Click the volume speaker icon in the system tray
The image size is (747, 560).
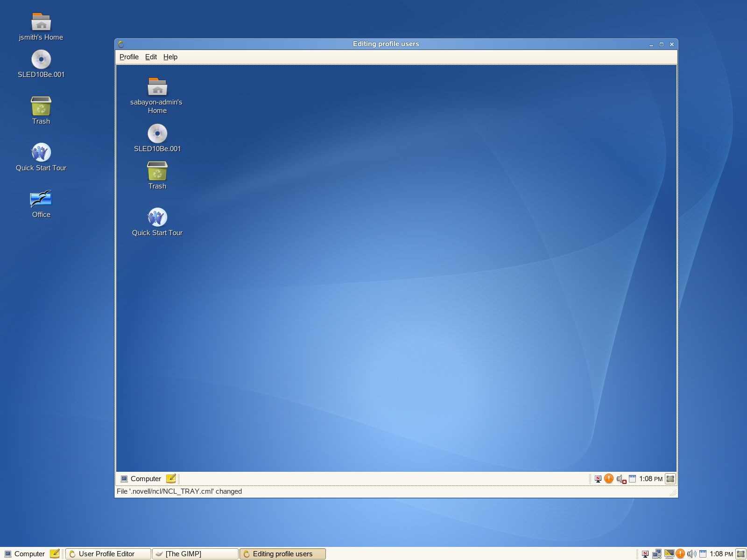coord(691,554)
